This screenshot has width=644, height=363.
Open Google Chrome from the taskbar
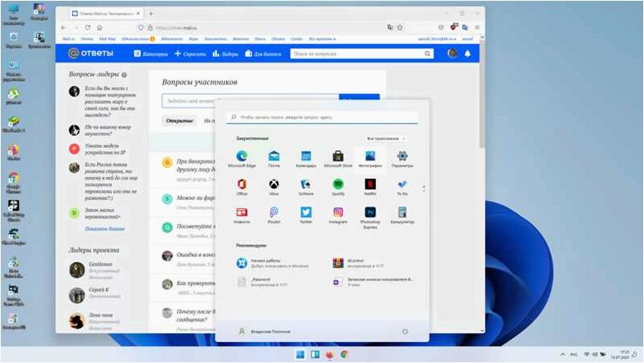(344, 354)
